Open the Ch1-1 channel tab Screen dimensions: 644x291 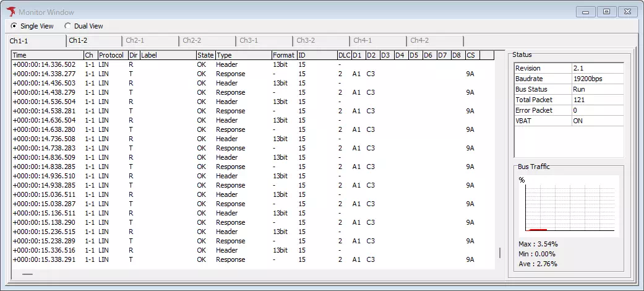pyautogui.click(x=19, y=41)
